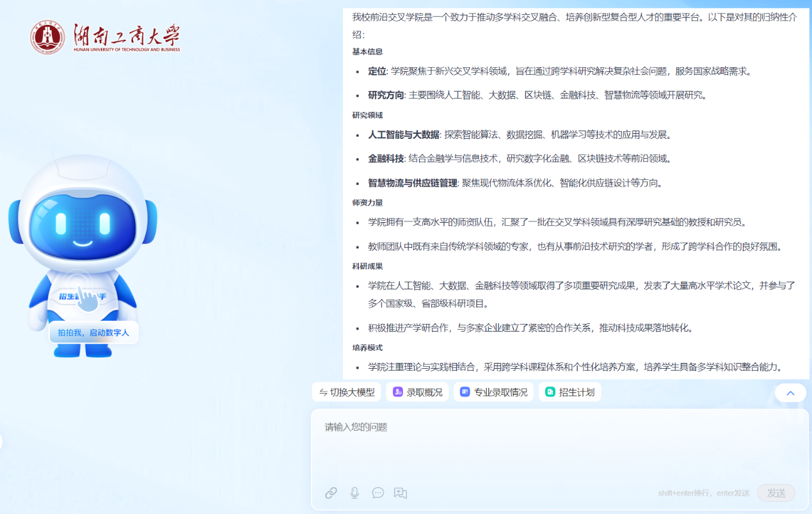Open the 切换大模型 model switcher
This screenshot has height=514, width=812.
pos(347,392)
